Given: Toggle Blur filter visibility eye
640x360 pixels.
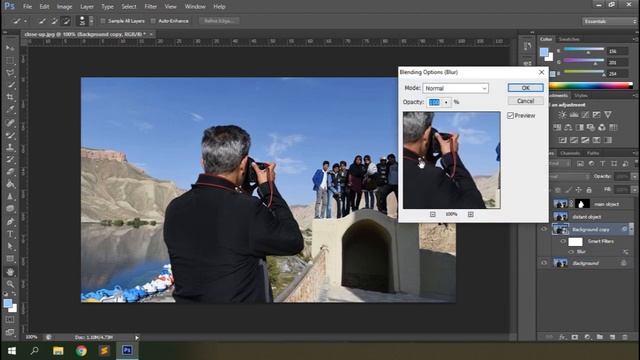Looking at the screenshot, I should click(x=571, y=252).
